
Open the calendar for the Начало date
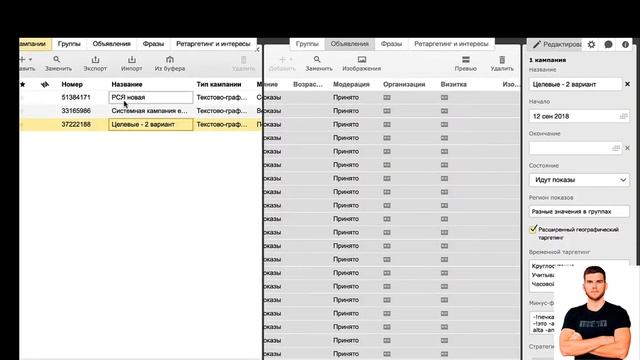623,116
